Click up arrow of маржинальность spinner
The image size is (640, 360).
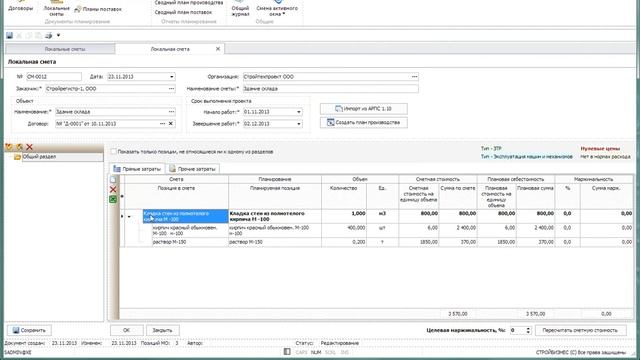(x=528, y=328)
